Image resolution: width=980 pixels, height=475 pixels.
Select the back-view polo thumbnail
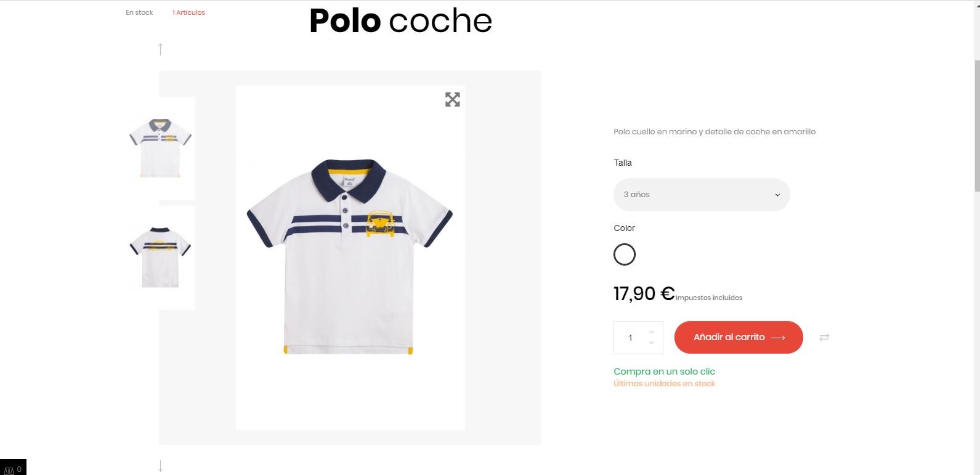coord(160,257)
